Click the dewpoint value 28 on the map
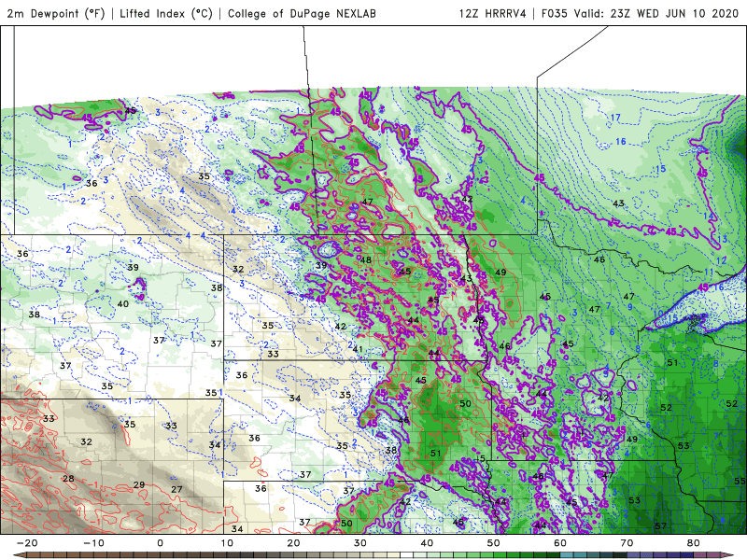 (68, 479)
